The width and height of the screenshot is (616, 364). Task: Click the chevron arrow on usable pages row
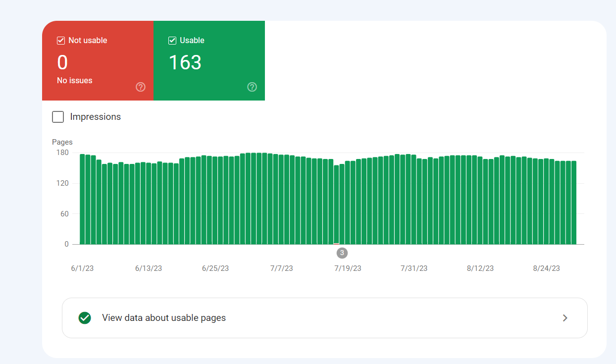pos(565,318)
